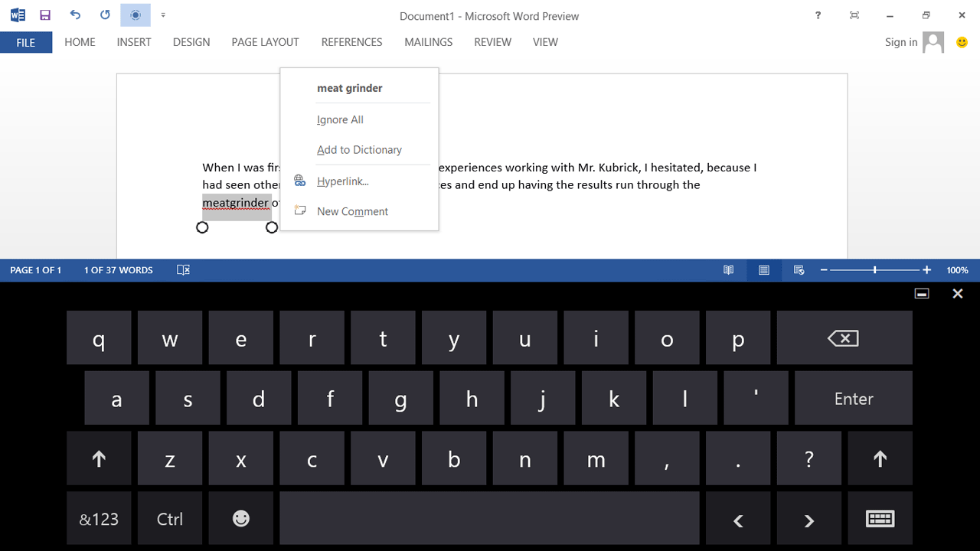Viewport: 980px width, 551px height.
Task: Choose Ignore All in the spelling menu
Action: pos(340,119)
